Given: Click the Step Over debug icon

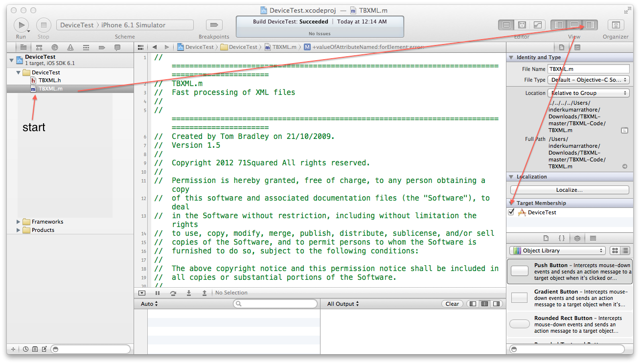Looking at the screenshot, I should [173, 293].
